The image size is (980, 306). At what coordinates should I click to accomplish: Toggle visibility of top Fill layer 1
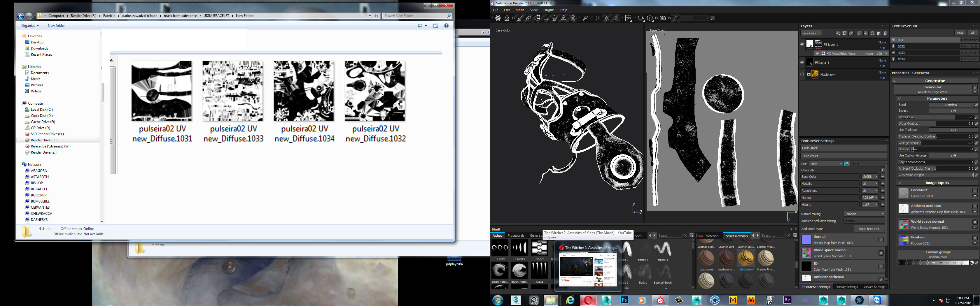[x=802, y=45]
